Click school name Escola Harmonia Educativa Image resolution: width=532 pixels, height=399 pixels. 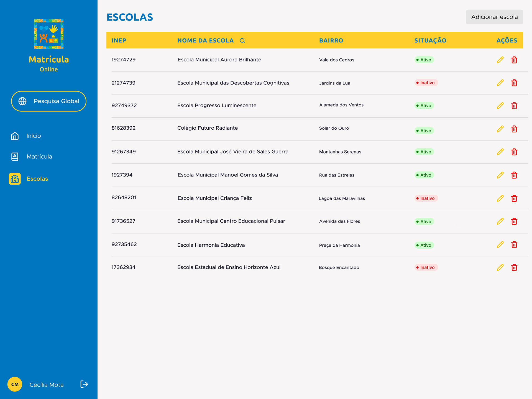point(211,245)
